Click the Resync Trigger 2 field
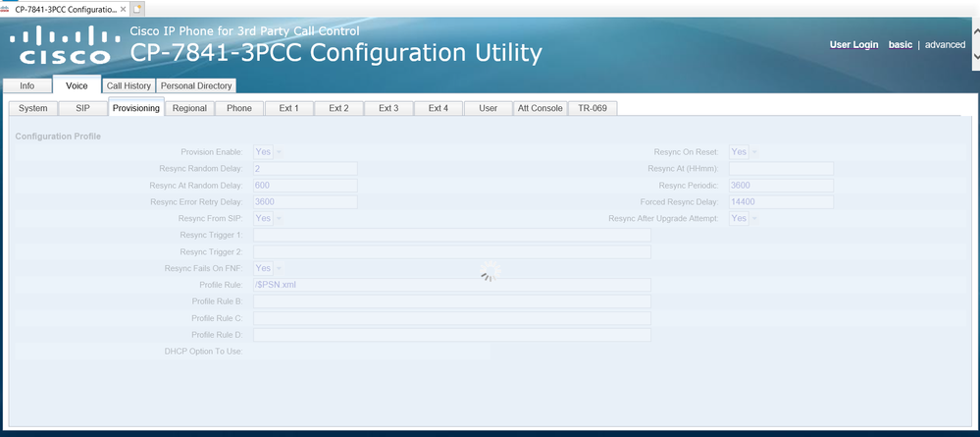 [452, 251]
